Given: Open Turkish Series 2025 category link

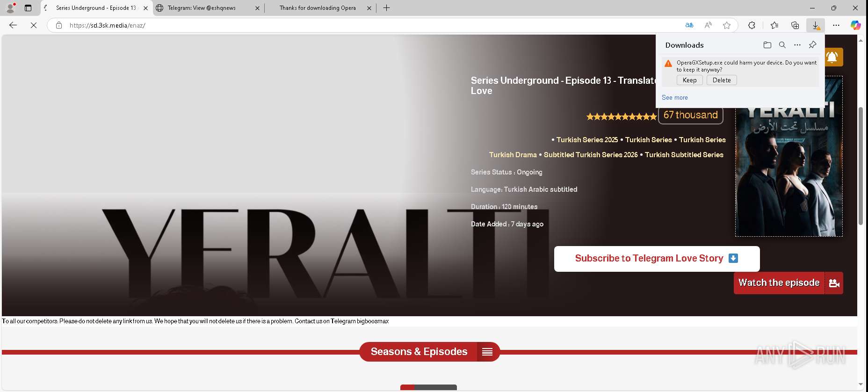Looking at the screenshot, I should point(587,140).
